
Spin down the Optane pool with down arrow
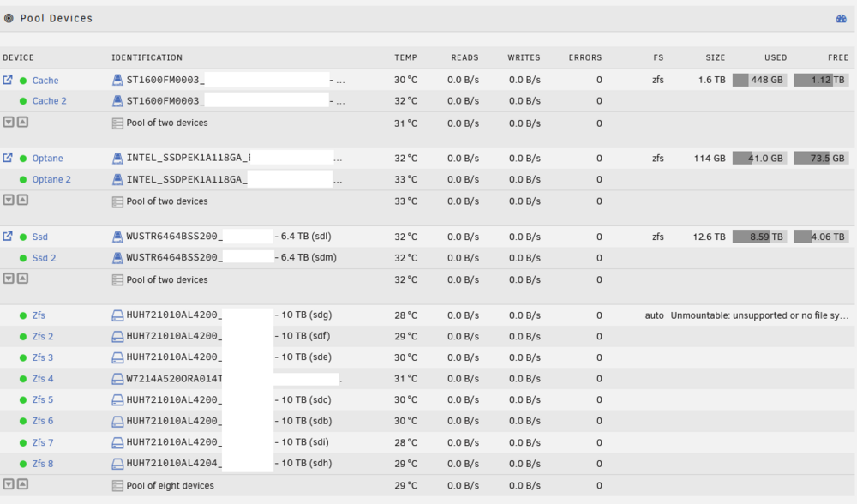click(9, 200)
